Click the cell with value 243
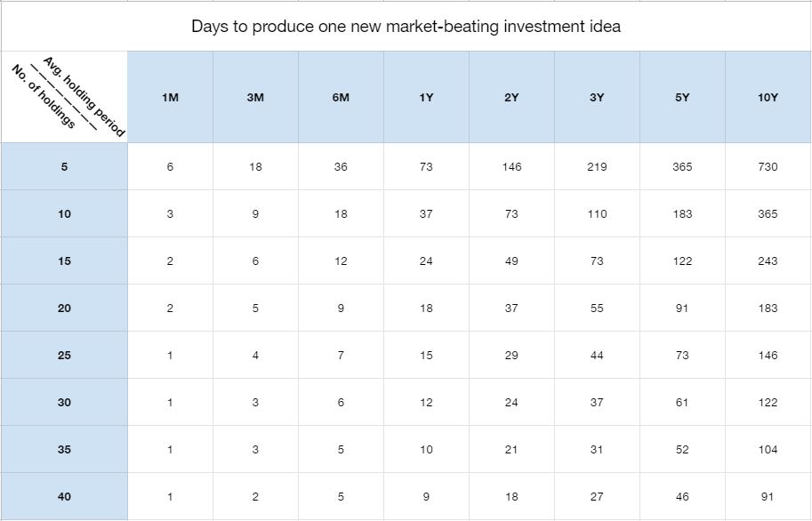Viewport: 812px width, 521px height. 768,261
